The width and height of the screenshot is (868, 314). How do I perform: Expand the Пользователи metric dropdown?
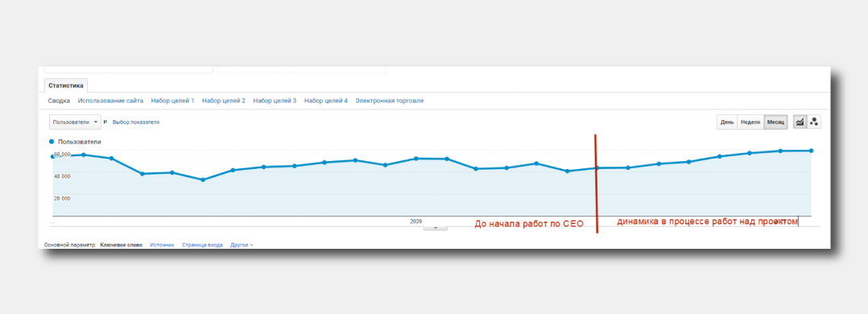[76, 122]
